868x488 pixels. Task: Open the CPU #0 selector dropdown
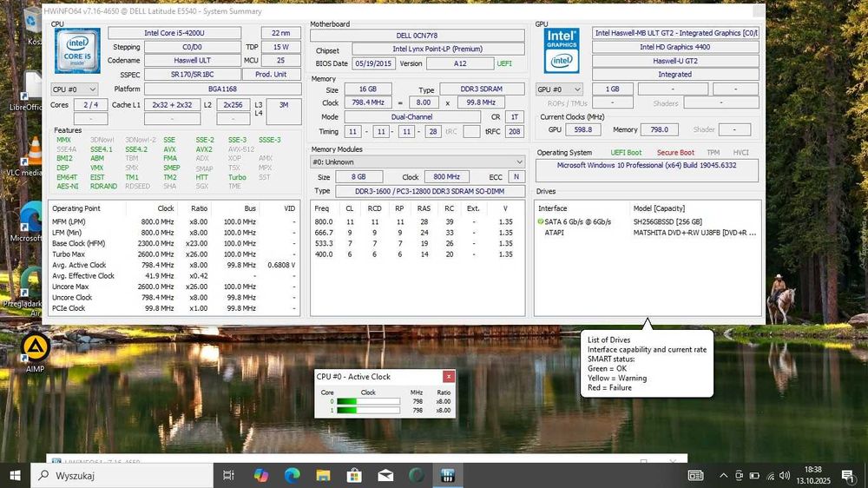[x=74, y=89]
